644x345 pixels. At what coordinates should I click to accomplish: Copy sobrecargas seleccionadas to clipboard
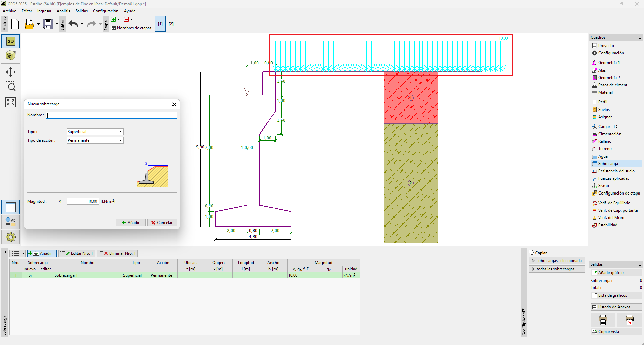[x=557, y=261]
